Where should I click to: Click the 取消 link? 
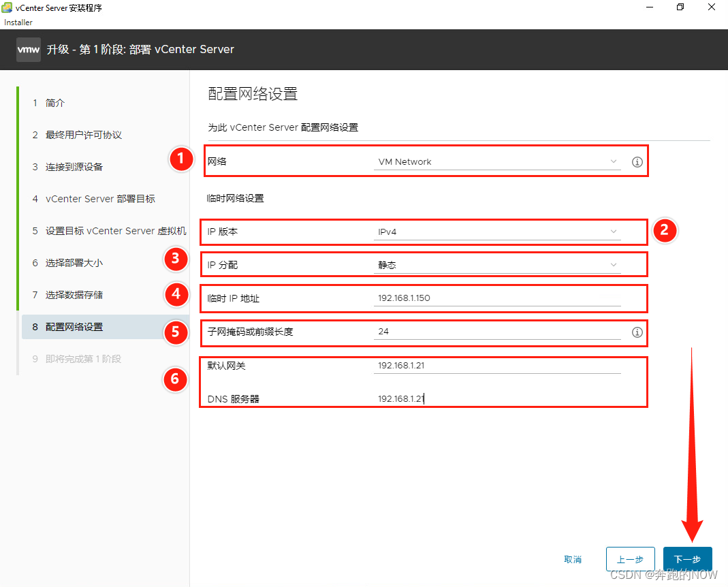tap(573, 560)
